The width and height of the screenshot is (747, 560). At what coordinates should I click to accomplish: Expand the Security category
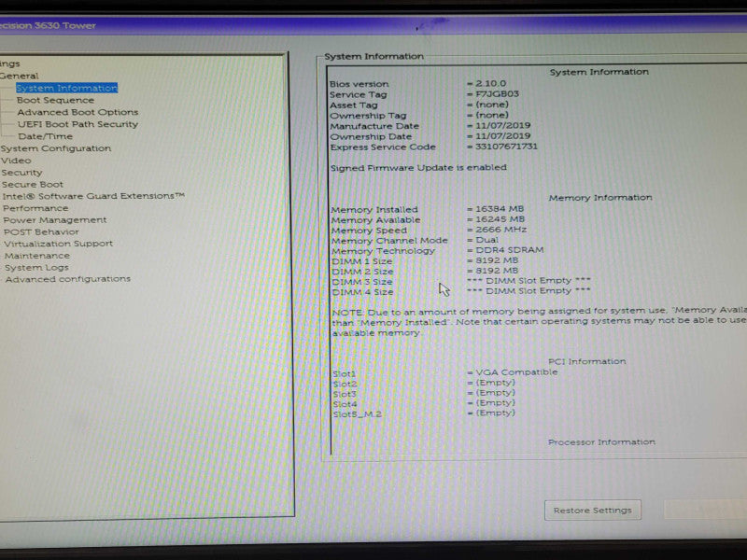[x=21, y=173]
